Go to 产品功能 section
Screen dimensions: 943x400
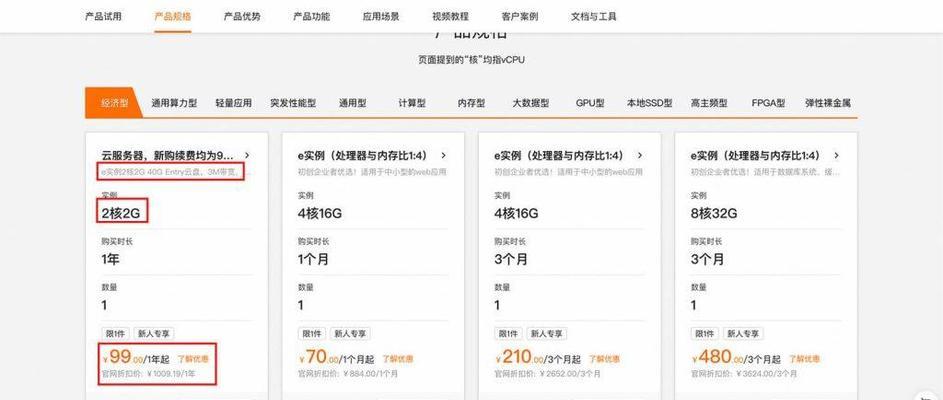pyautogui.click(x=311, y=17)
